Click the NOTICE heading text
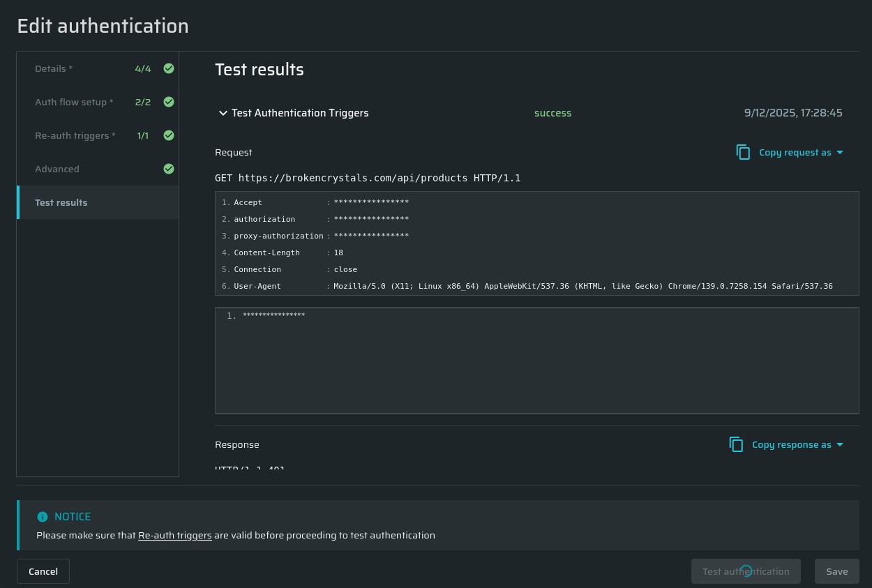The width and height of the screenshot is (872, 588). (x=73, y=517)
